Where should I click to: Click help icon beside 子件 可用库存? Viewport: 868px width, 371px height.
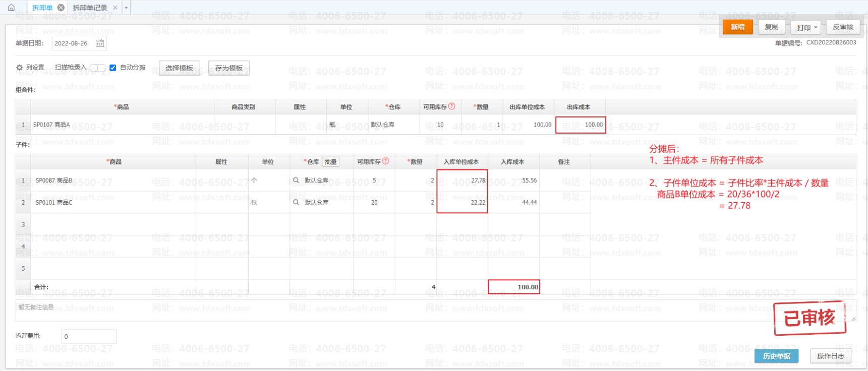tap(386, 161)
